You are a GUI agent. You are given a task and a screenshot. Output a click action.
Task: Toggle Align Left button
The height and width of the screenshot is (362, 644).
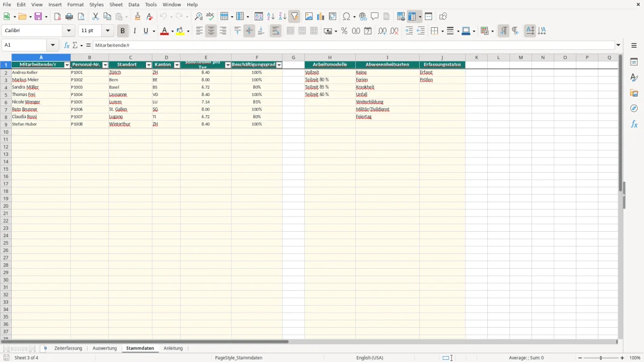tap(200, 31)
